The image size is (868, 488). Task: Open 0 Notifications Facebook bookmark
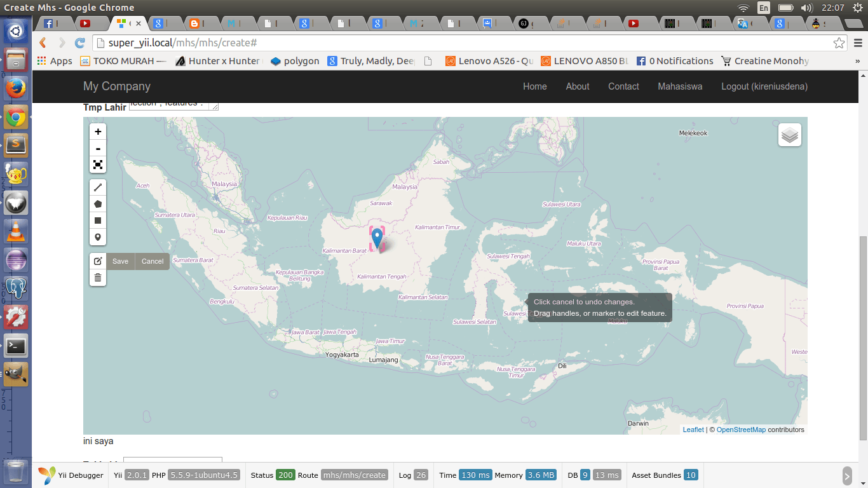point(675,61)
